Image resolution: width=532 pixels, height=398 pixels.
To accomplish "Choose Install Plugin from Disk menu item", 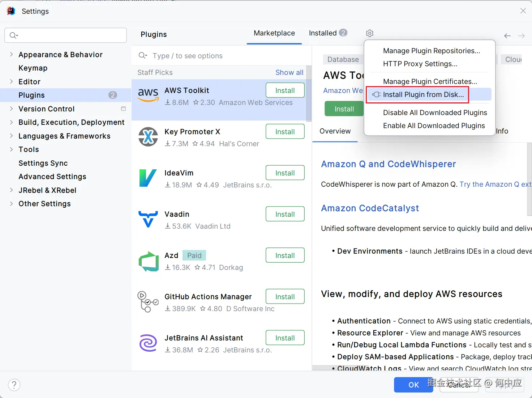I will (423, 95).
